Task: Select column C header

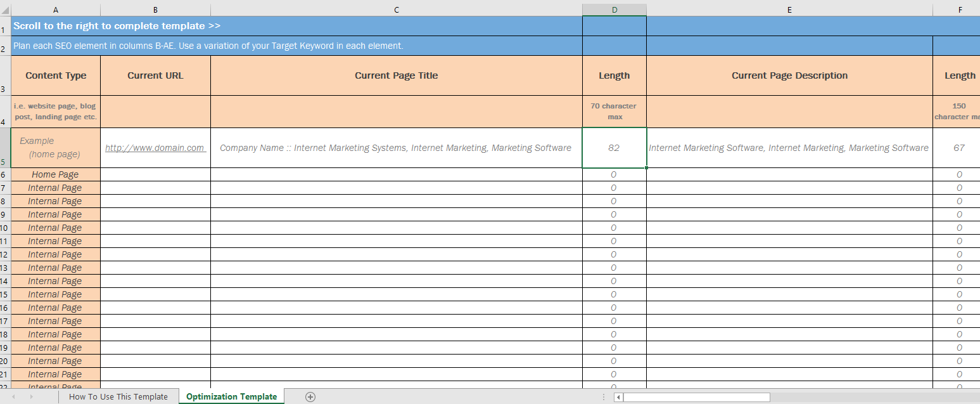Action: click(x=397, y=10)
